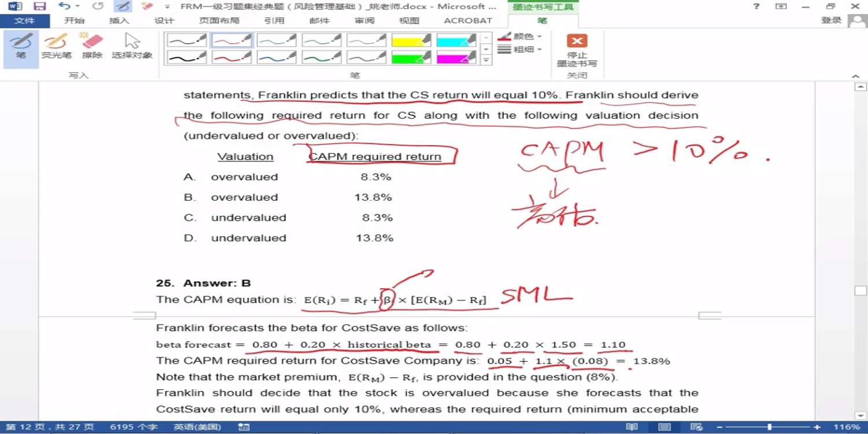
Task: Click the macro recording icon in status bar
Action: point(244,427)
